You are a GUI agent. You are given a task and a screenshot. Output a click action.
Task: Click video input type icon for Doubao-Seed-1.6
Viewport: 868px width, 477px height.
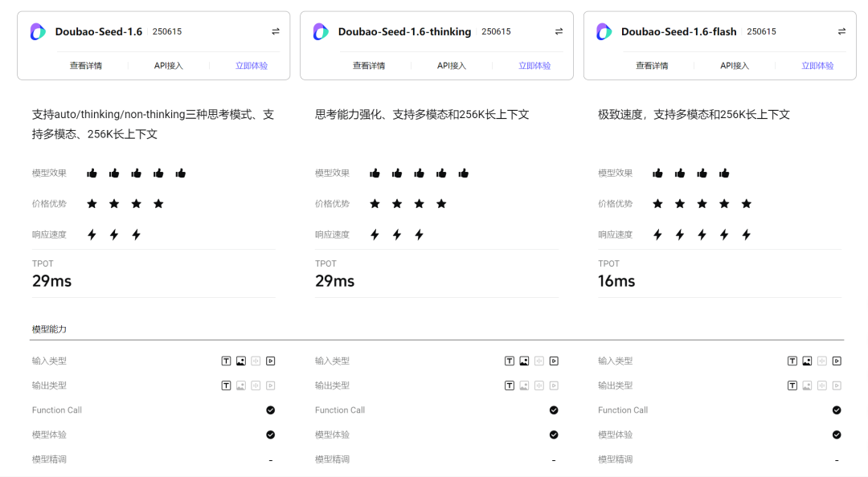pyautogui.click(x=271, y=361)
